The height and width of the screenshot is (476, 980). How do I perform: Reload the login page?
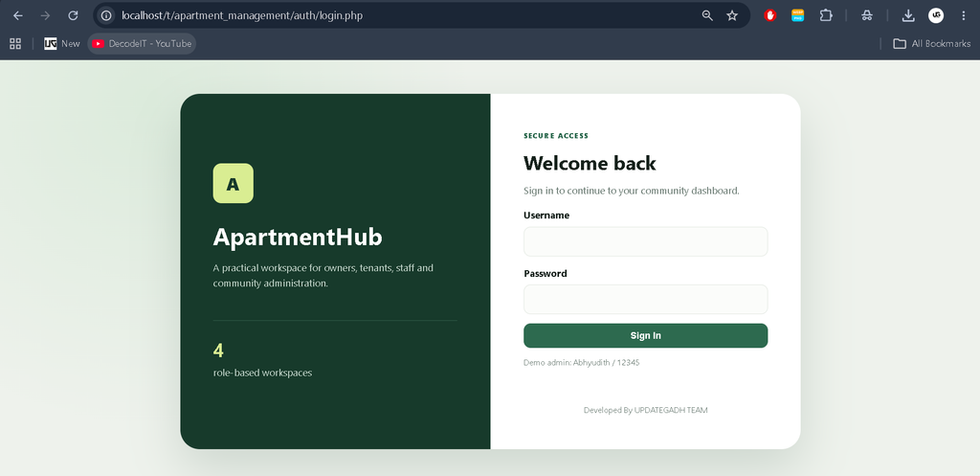[73, 15]
